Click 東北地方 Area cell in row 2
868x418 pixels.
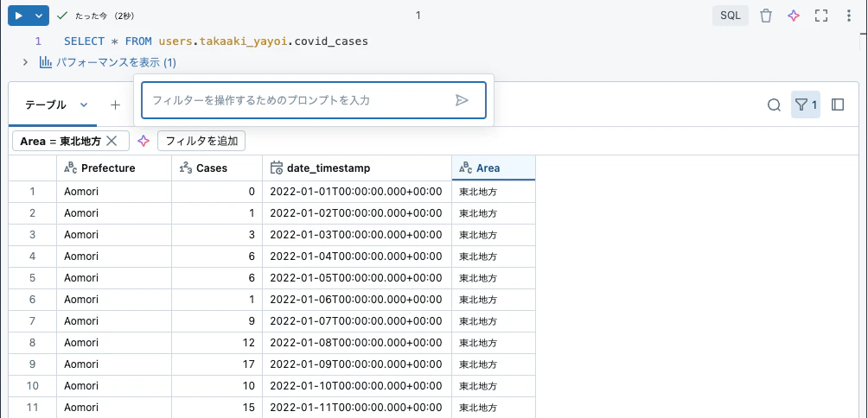coord(494,212)
